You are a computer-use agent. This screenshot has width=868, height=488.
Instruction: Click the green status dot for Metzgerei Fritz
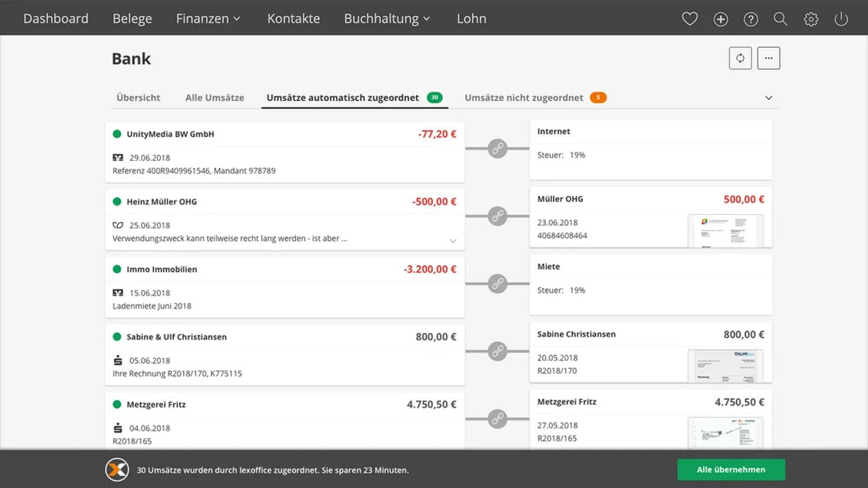117,404
